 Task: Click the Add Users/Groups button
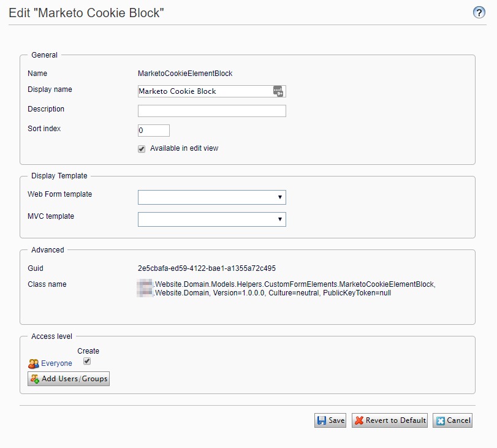(69, 379)
